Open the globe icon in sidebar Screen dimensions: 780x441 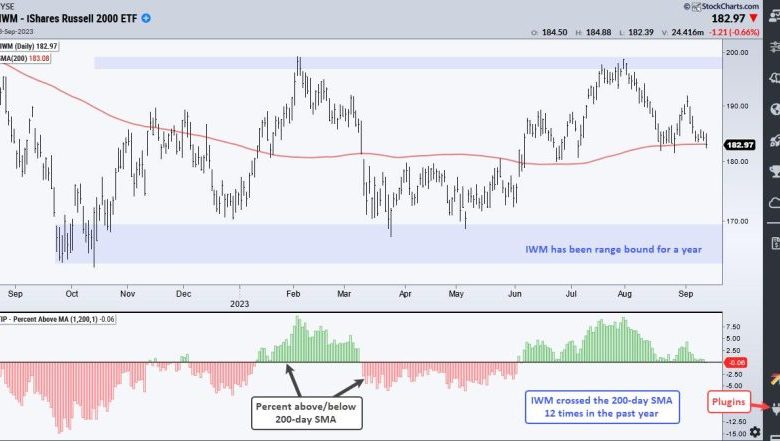coord(775,109)
